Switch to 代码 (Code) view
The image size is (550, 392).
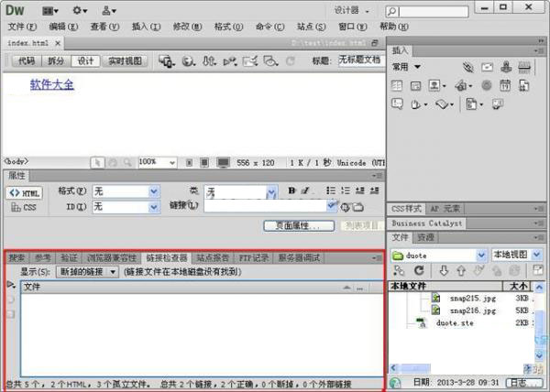[25, 61]
